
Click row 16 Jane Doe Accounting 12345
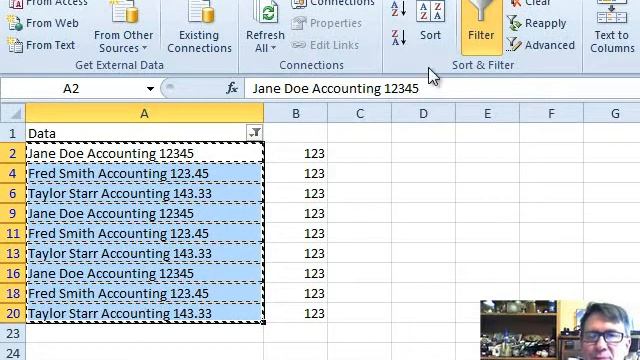pyautogui.click(x=144, y=273)
